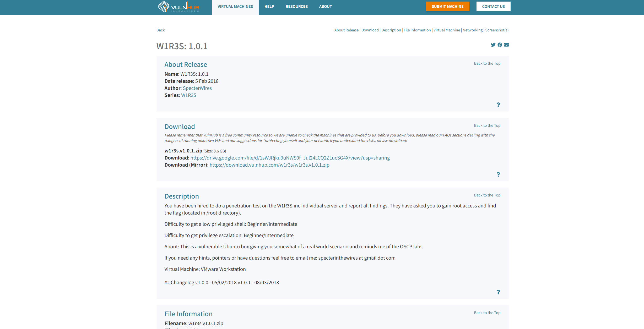Viewport: 644px width, 329px height.
Task: Open the Resources menu item
Action: tap(296, 7)
